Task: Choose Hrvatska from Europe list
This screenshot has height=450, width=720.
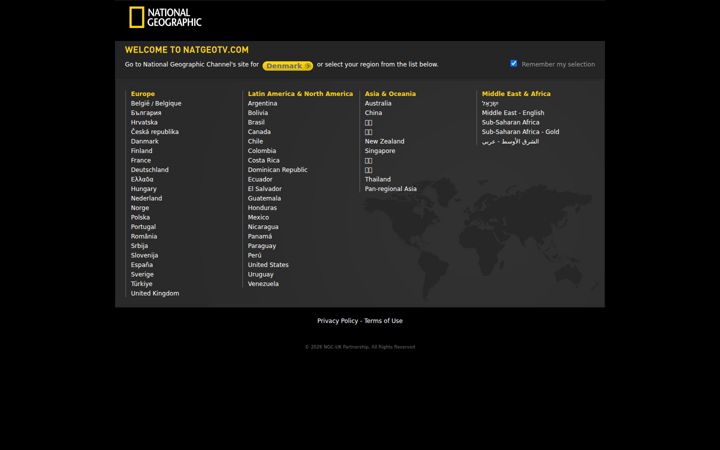Action: 144,122
